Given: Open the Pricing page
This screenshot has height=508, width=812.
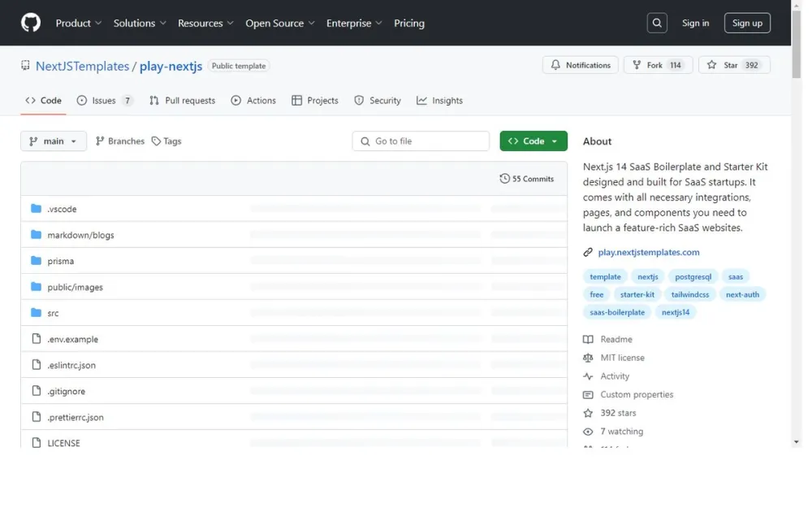Looking at the screenshot, I should 409,23.
